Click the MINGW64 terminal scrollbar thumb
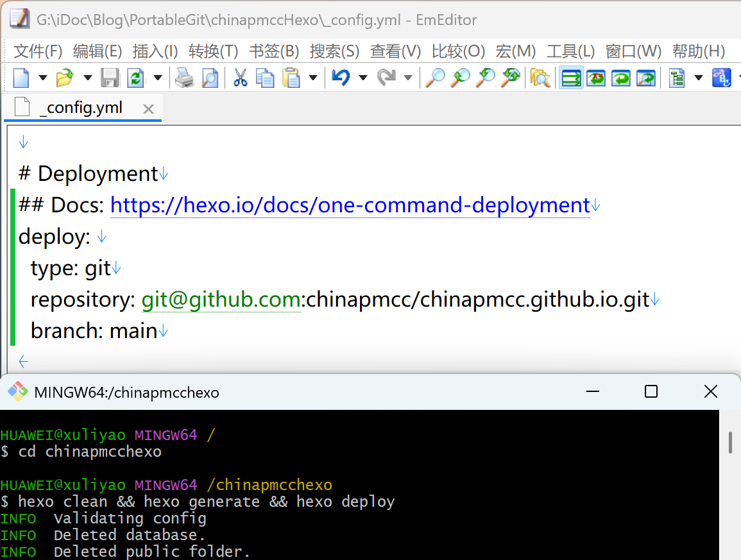The width and height of the screenshot is (741, 560). [730, 443]
